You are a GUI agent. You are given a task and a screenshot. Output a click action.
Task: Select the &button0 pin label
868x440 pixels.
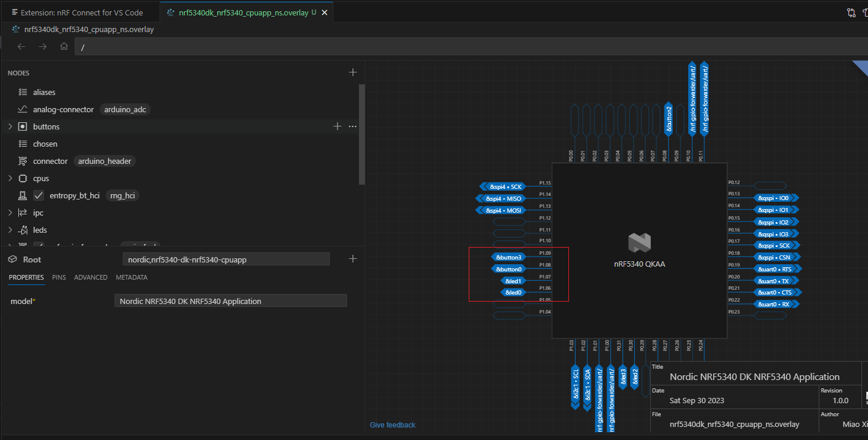click(508, 269)
